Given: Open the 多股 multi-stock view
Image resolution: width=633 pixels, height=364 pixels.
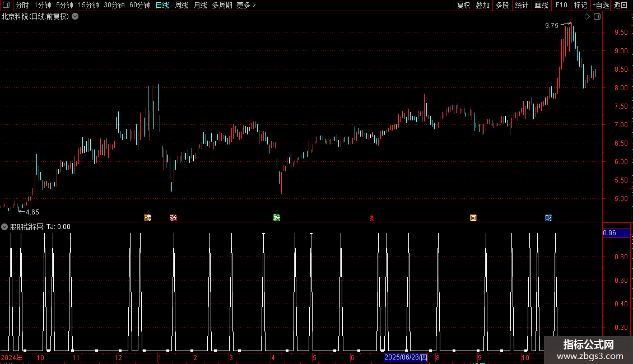Looking at the screenshot, I should point(502,5).
